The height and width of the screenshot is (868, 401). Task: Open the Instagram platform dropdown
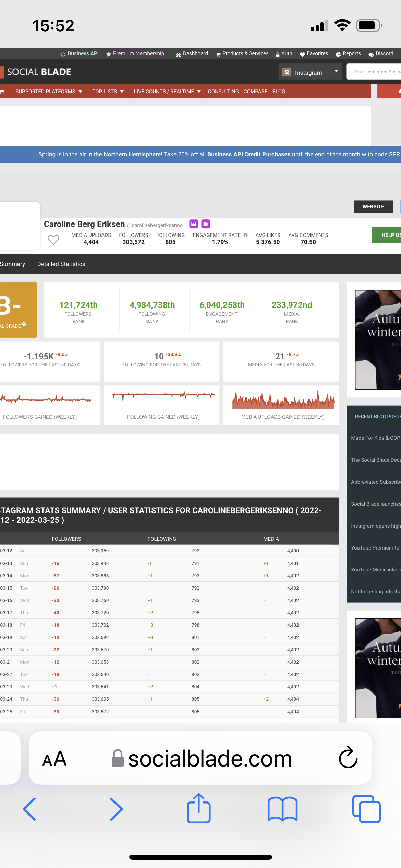[x=310, y=72]
